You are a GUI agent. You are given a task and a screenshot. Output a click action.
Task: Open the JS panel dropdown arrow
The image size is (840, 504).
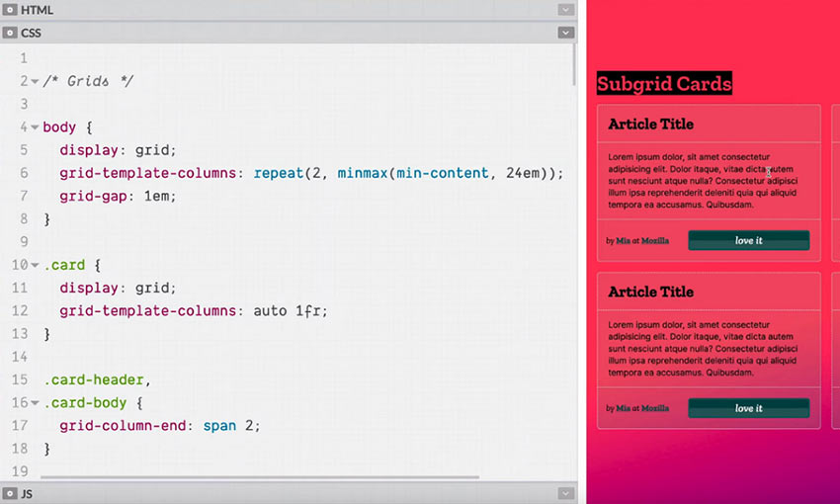pos(565,493)
